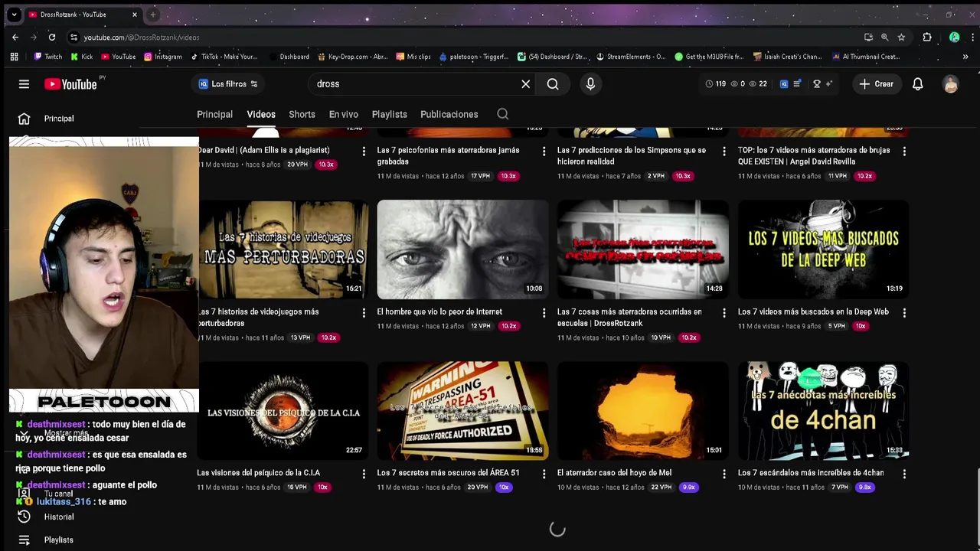The image size is (980, 551).
Task: Open options for El hombre que vio video
Action: pyautogui.click(x=544, y=313)
